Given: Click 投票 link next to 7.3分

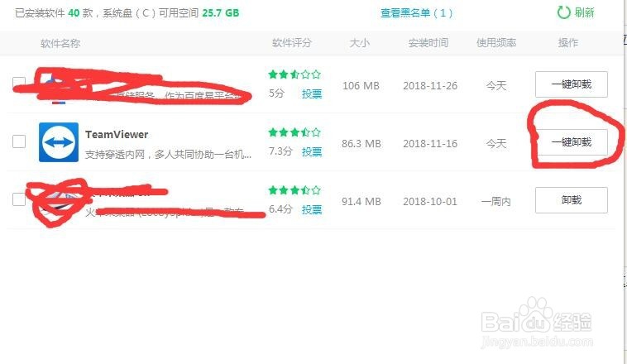Looking at the screenshot, I should tap(312, 151).
